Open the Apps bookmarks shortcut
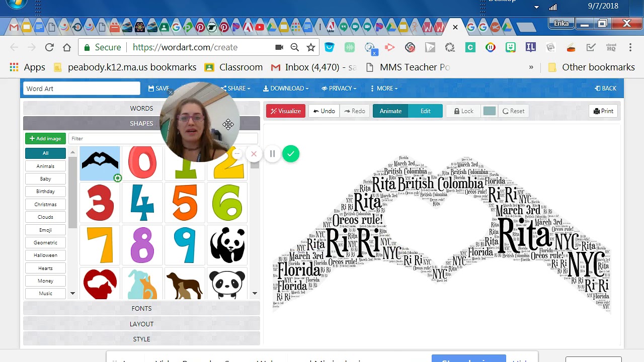Viewport: 644px width, 362px height. pos(28,67)
